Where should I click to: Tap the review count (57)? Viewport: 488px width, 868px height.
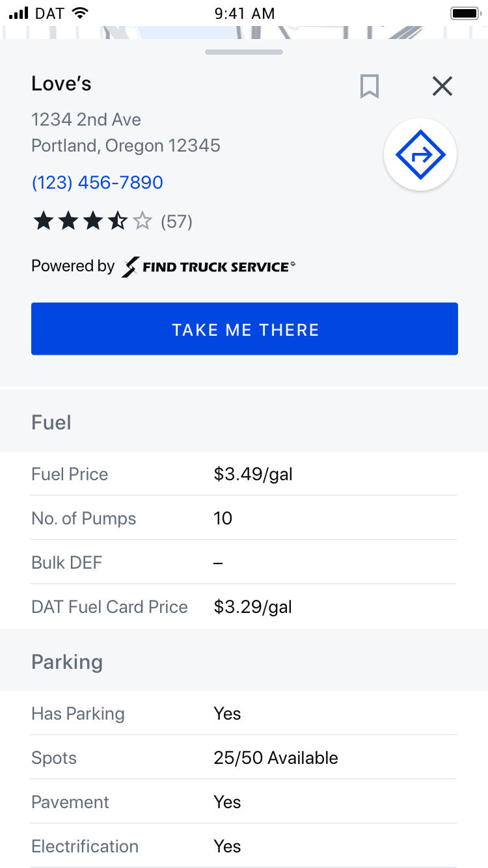point(176,221)
